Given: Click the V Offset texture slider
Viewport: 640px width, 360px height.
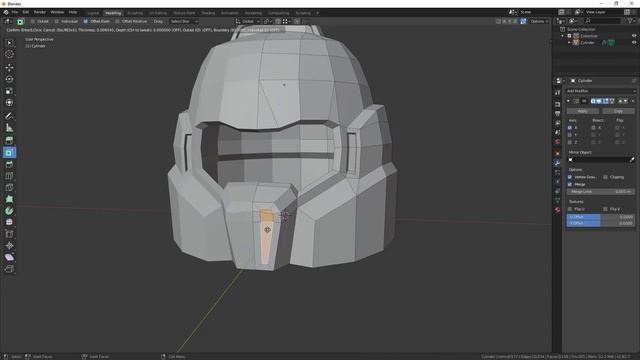Looking at the screenshot, I should 600,223.
